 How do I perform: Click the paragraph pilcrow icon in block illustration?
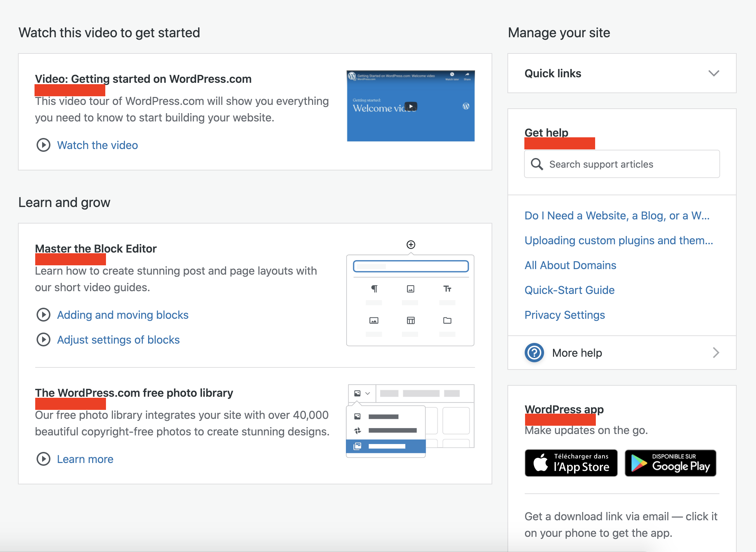pyautogui.click(x=374, y=289)
